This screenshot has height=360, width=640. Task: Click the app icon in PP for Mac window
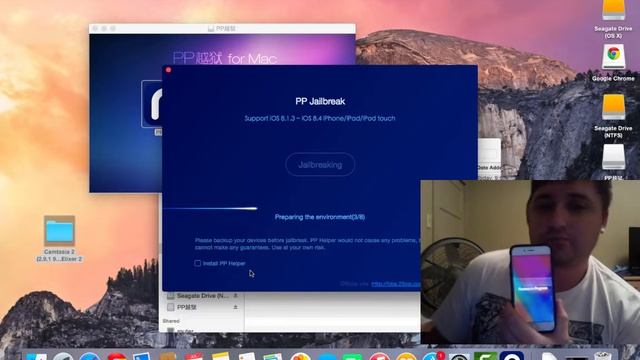coord(153,104)
